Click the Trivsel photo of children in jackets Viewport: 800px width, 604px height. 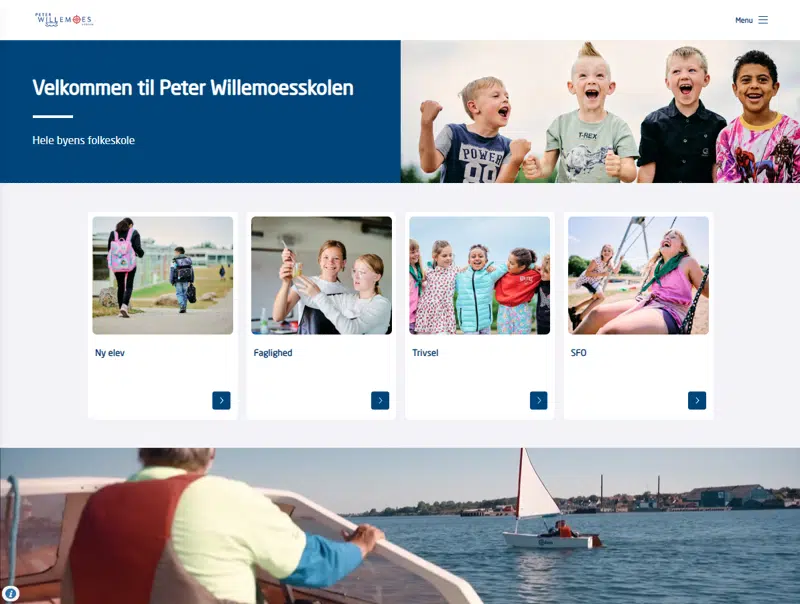[x=479, y=275]
